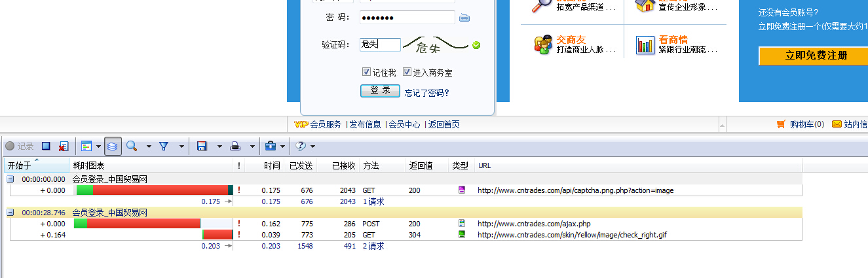The image size is (868, 278).
Task: Click the 耗时图表 column header
Action: (151, 165)
